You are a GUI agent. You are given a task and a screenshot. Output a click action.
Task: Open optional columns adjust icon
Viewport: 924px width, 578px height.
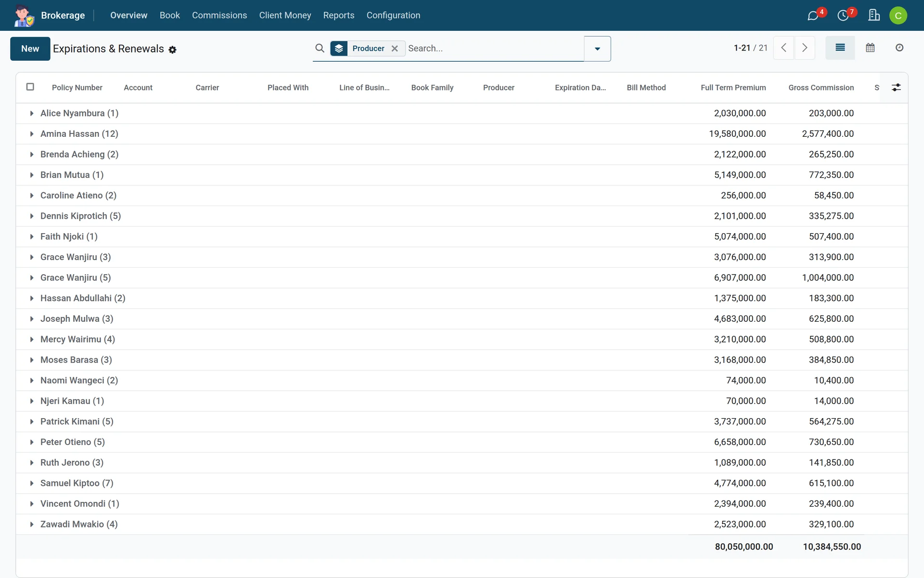pos(896,87)
